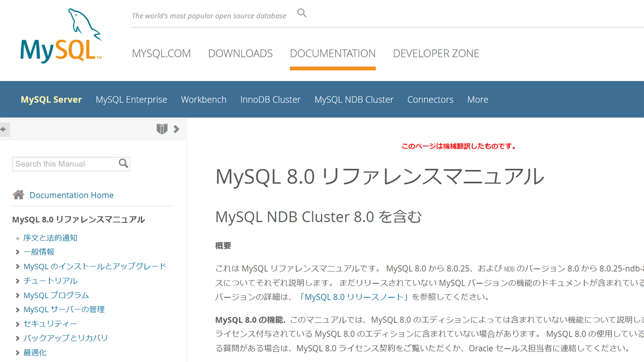Select the DOCUMENTATION tab
This screenshot has height=362, width=644.
point(333,53)
